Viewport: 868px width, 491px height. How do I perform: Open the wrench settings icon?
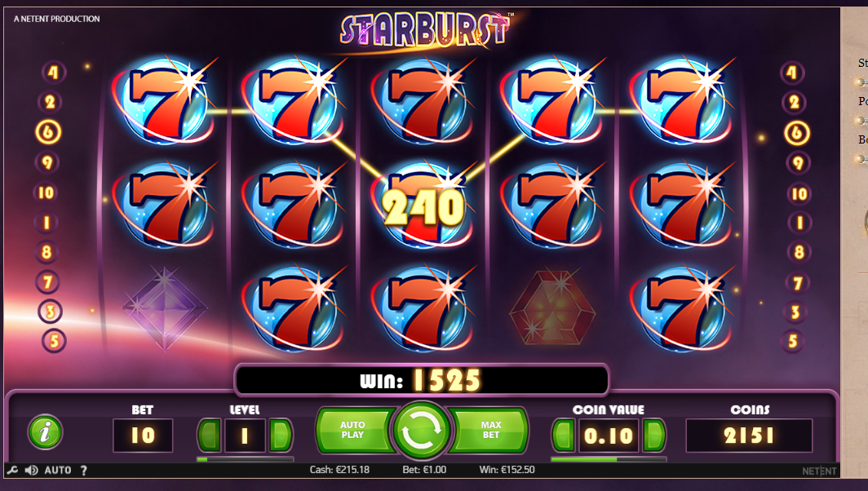12,470
